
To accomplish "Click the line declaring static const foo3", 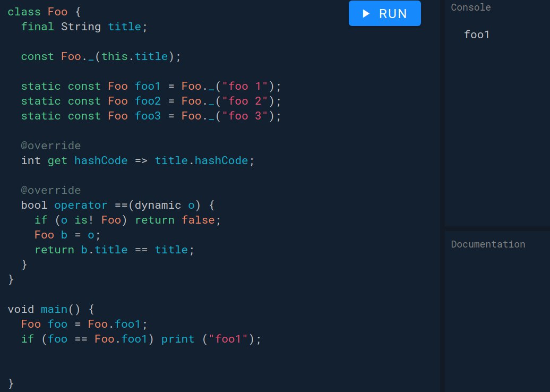I will pos(151,116).
